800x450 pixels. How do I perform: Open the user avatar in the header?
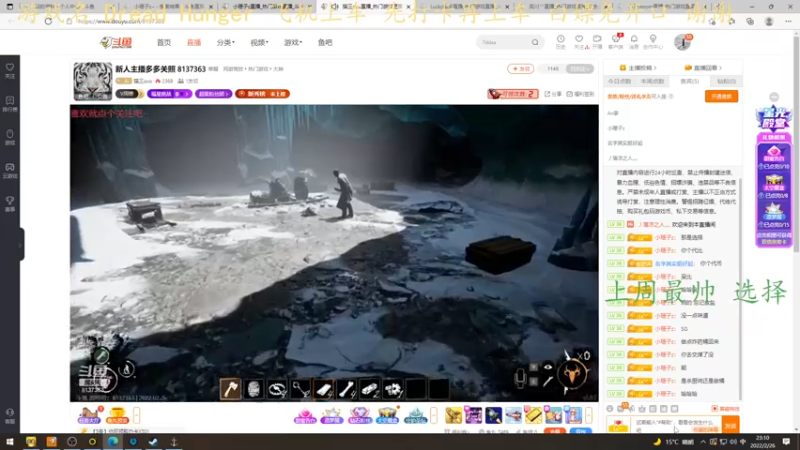[x=682, y=42]
